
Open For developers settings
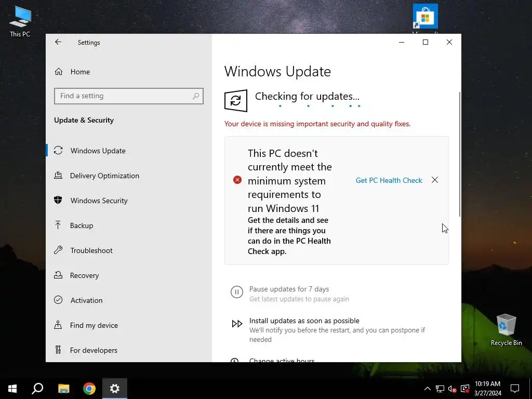tap(94, 350)
